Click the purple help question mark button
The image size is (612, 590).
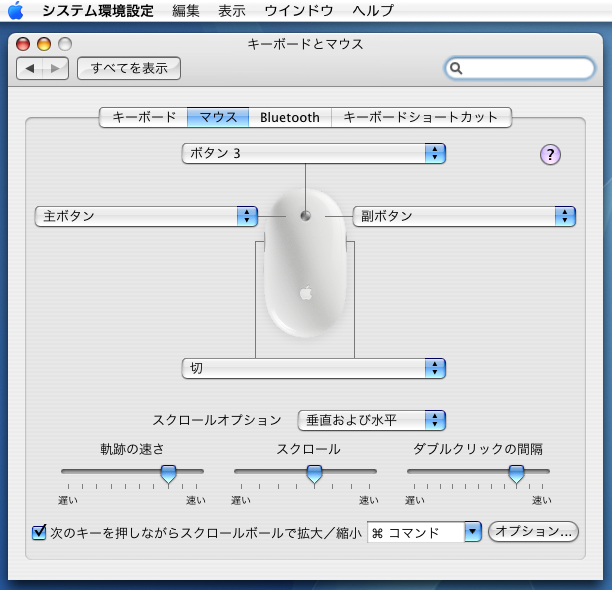click(550, 155)
